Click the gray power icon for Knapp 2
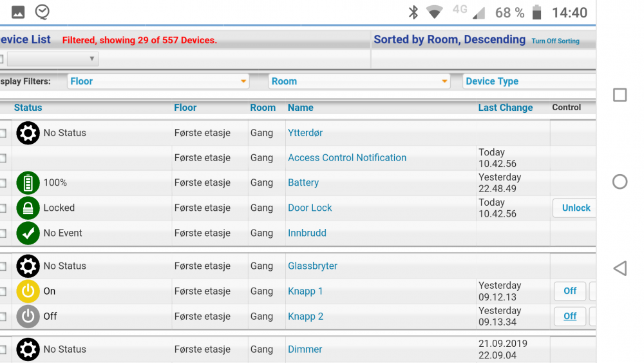 [x=28, y=317]
